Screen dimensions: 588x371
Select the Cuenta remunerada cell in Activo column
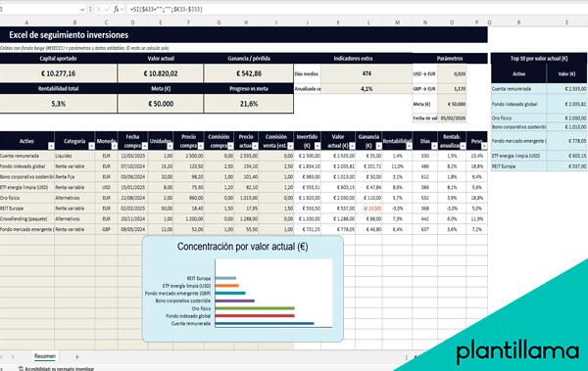[x=27, y=156]
